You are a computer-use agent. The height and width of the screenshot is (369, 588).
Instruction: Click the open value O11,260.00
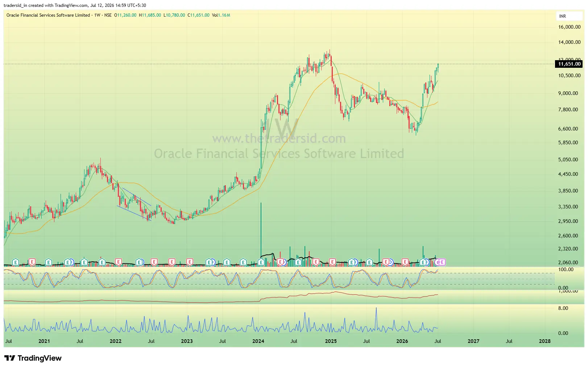125,15
